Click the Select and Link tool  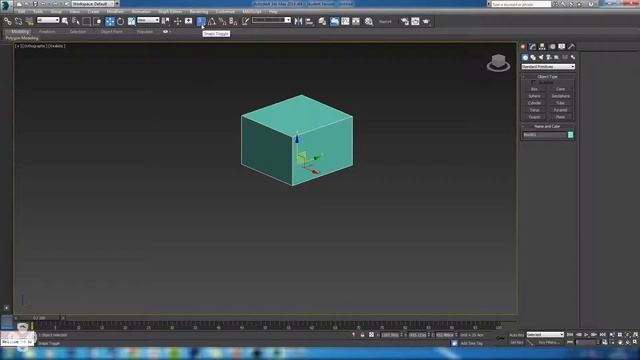7,21
